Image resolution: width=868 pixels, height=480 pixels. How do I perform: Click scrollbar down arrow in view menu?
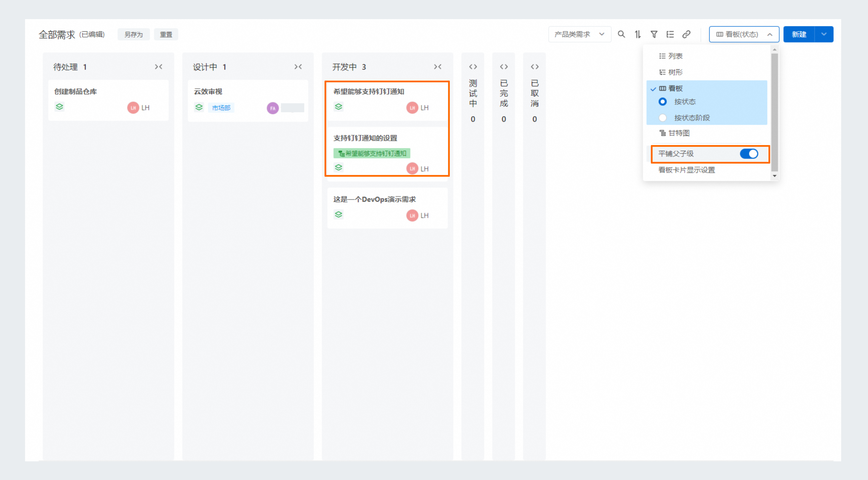click(774, 176)
